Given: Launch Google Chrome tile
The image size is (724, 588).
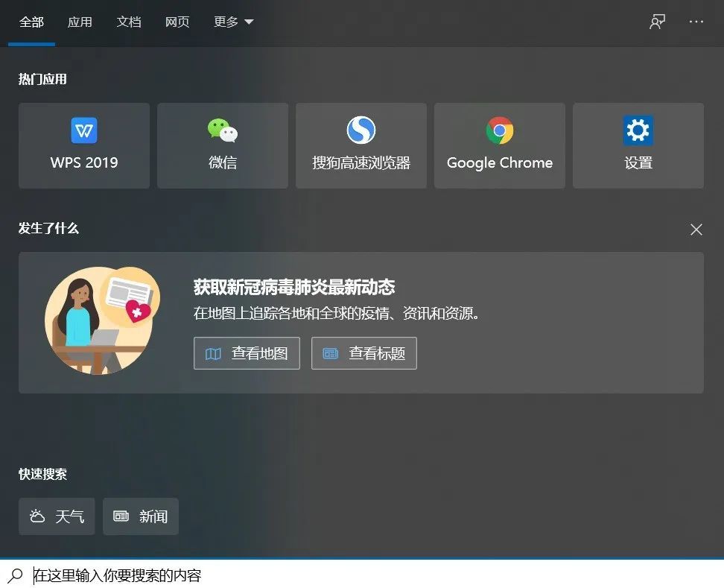Looking at the screenshot, I should click(x=500, y=145).
